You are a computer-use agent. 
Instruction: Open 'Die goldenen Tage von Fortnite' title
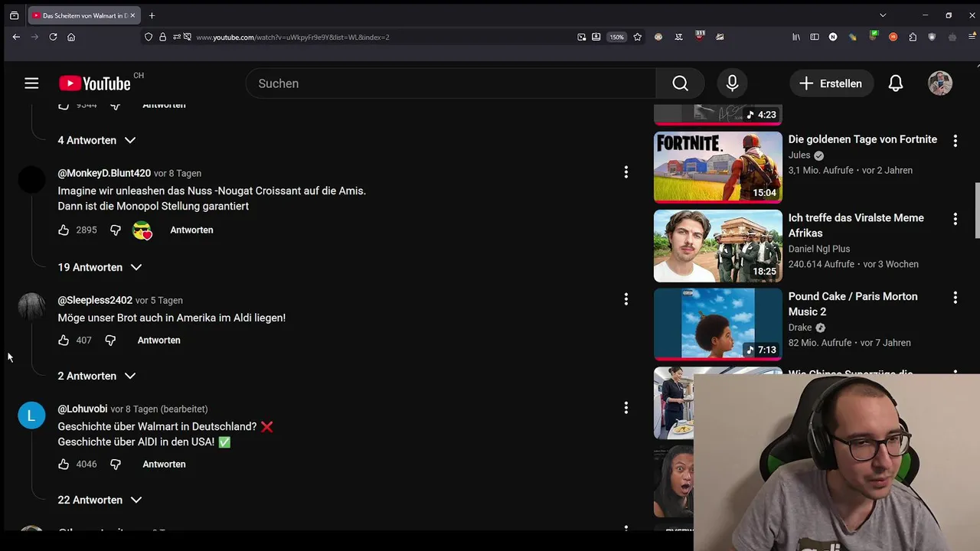pyautogui.click(x=863, y=139)
